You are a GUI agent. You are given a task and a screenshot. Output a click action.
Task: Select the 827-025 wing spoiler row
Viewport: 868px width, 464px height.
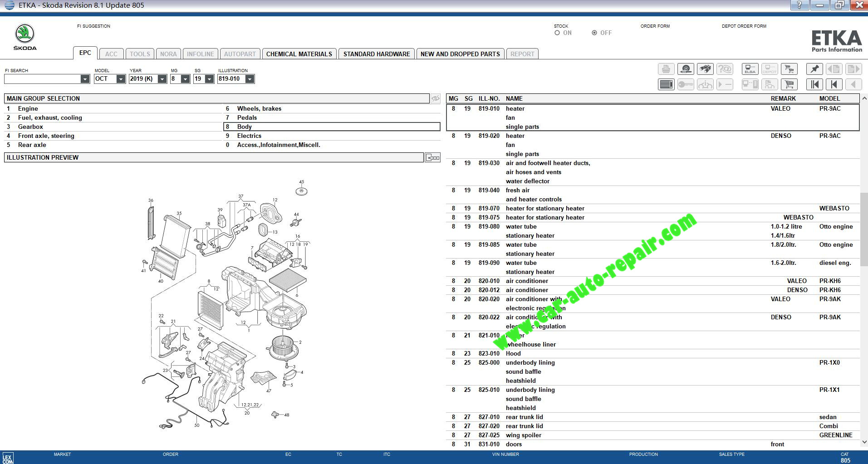653,435
